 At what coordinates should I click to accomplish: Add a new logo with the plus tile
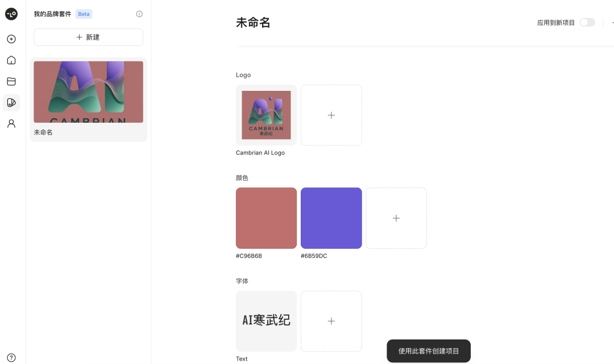coord(331,115)
